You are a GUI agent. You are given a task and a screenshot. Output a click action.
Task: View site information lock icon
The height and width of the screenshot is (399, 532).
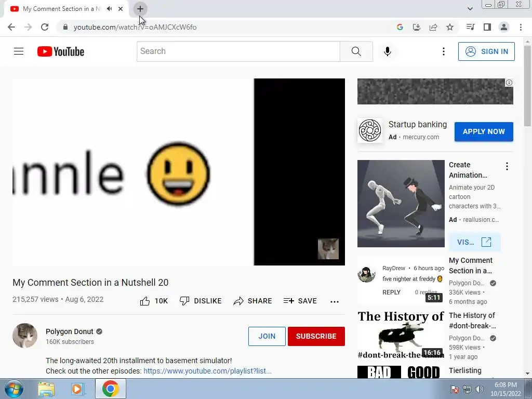[65, 27]
